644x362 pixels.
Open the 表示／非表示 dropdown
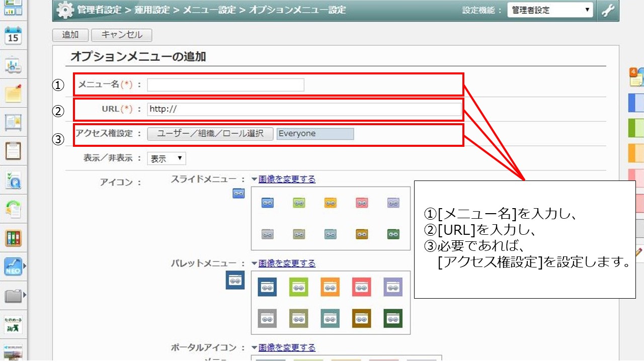(167, 158)
